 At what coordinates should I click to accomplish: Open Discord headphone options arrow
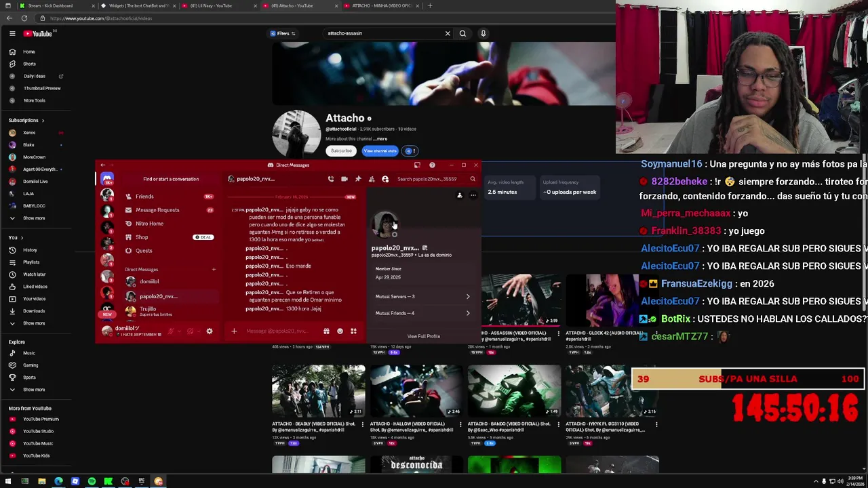[x=199, y=331]
